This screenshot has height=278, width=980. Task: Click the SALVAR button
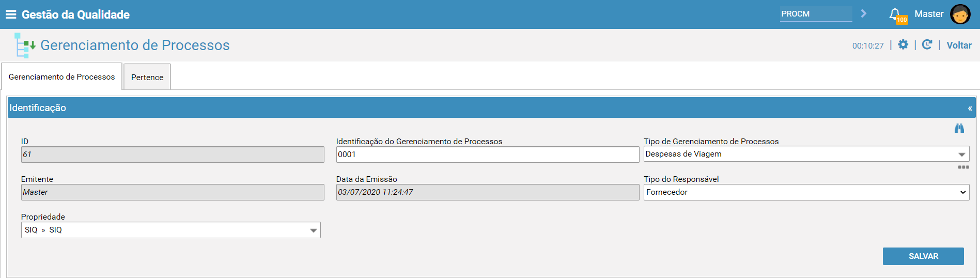923,256
